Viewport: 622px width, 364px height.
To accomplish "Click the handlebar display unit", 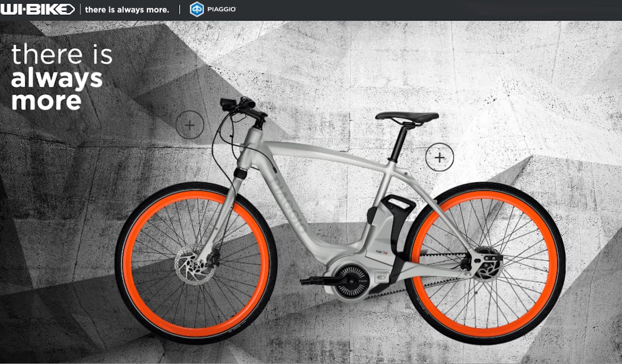I will click(x=229, y=103).
